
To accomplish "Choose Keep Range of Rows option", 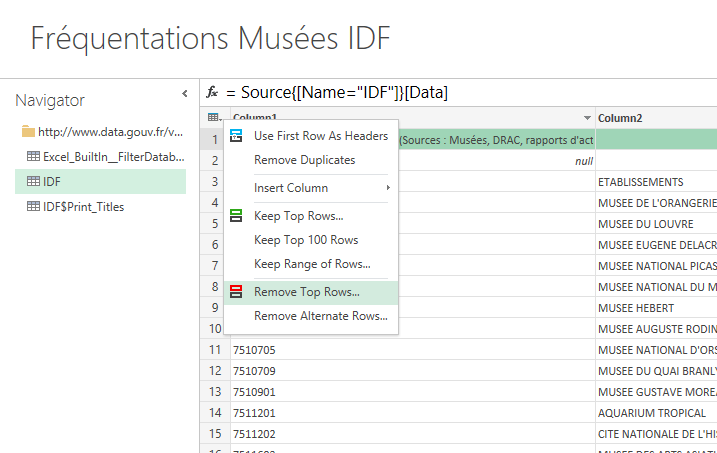I will [312, 265].
